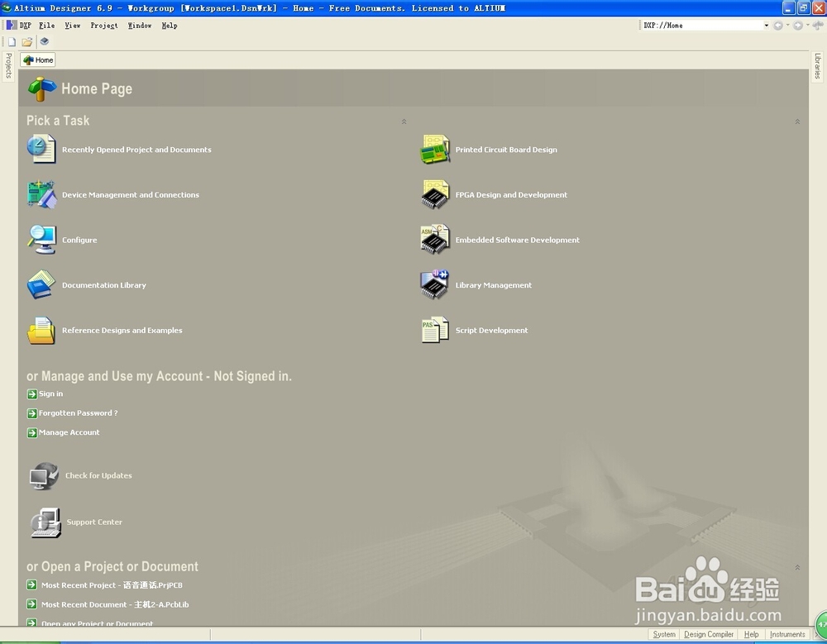Viewport: 827px width, 644px height.
Task: Click the Configure text link
Action: point(79,240)
